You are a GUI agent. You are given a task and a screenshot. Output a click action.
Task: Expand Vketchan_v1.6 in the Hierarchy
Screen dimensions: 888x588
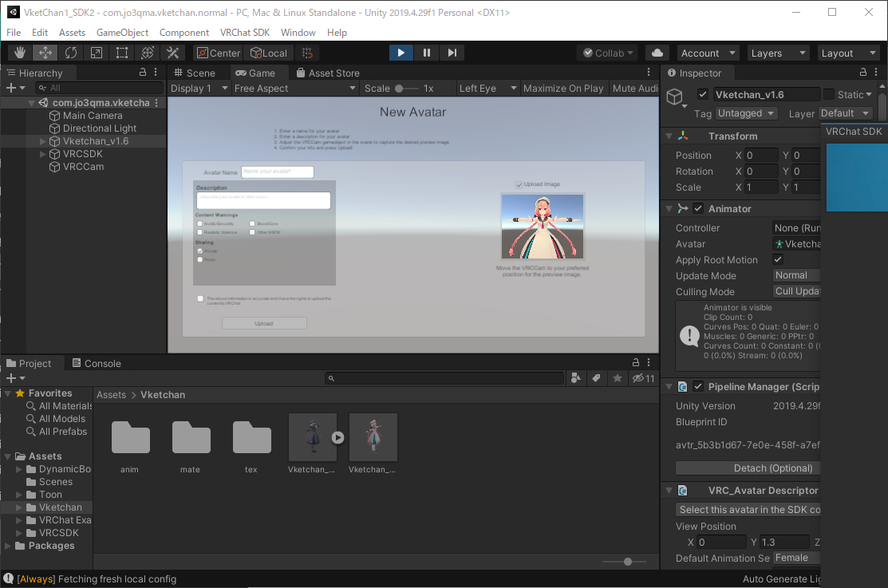coord(43,141)
